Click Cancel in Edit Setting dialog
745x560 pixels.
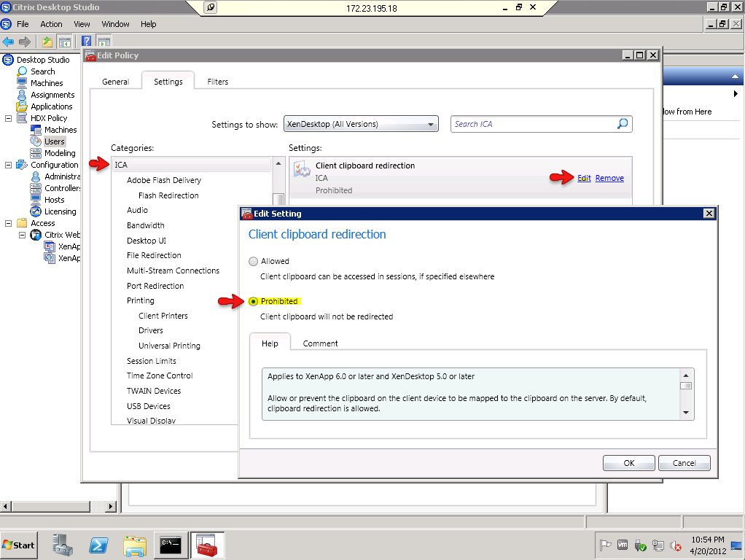(x=684, y=463)
